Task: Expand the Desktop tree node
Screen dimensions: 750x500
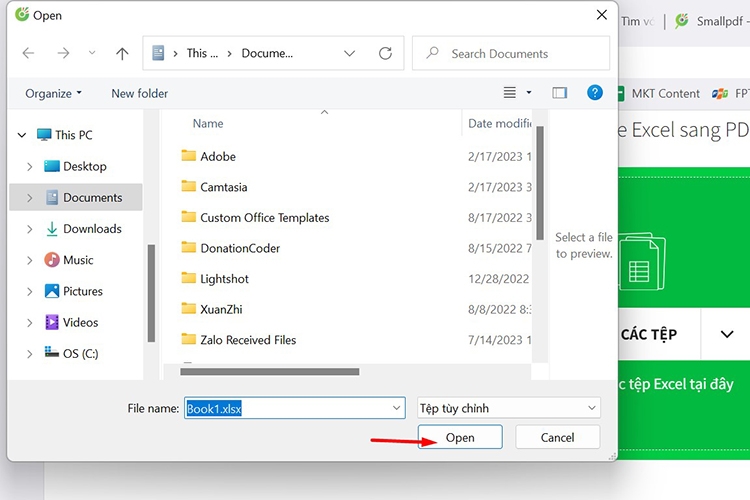Action: 30,167
